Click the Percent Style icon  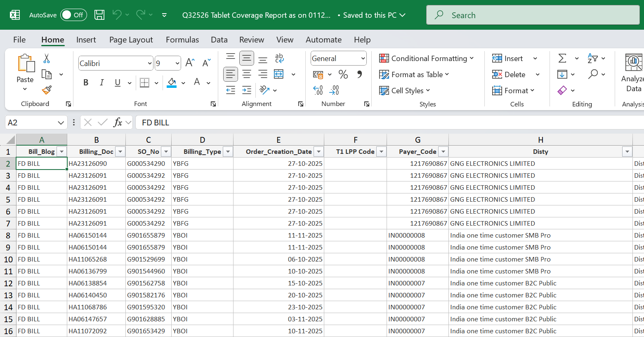(x=343, y=74)
